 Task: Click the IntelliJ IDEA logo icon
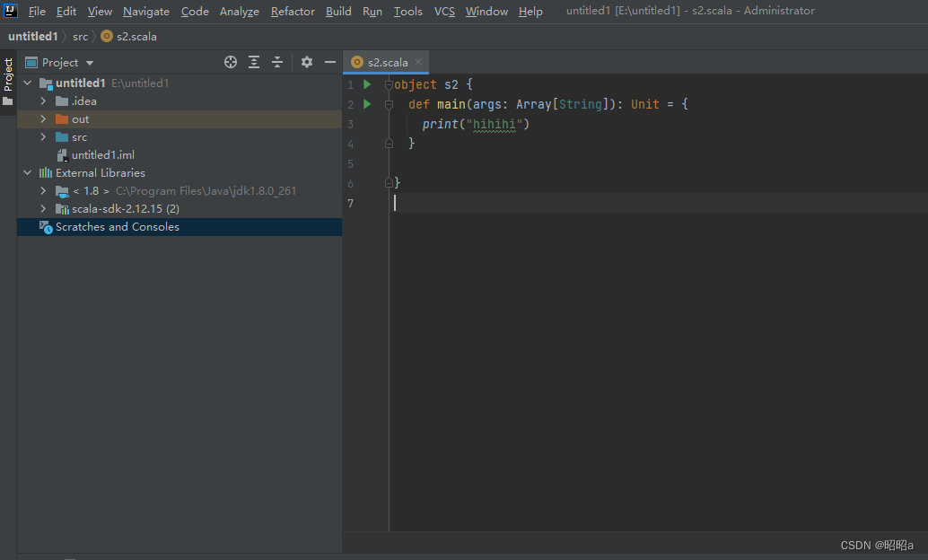[10, 11]
